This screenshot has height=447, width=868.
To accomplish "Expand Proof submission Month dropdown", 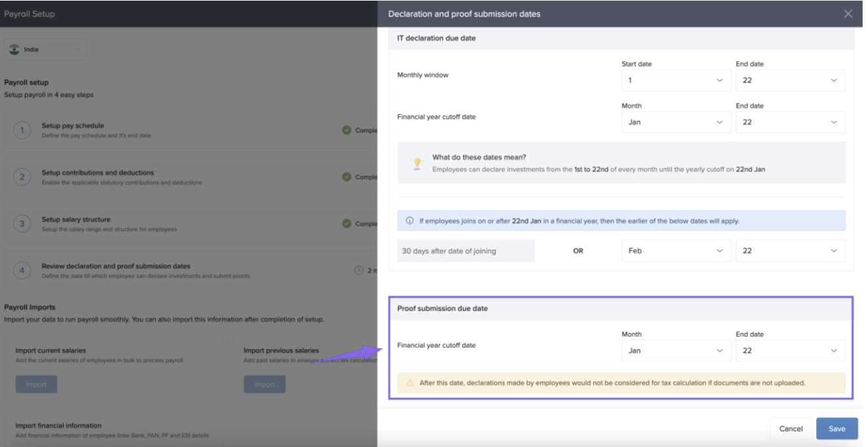I will tap(675, 351).
